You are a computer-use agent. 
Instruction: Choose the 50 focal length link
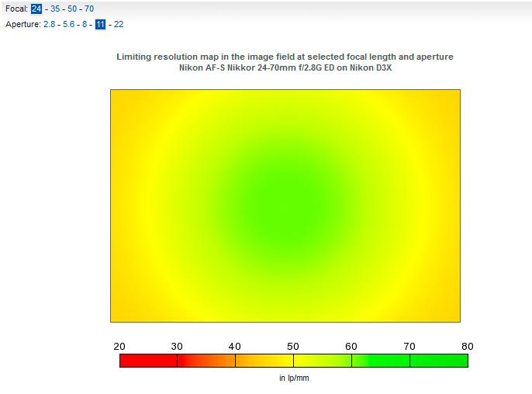[x=72, y=9]
